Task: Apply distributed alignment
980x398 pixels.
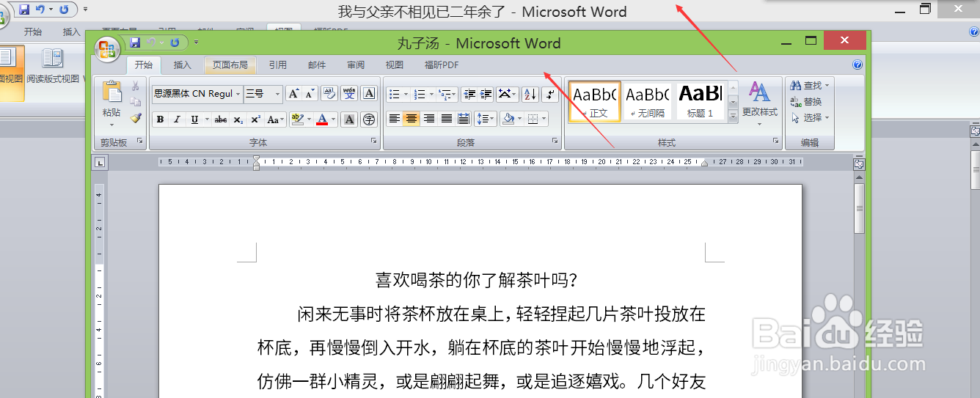Action: coord(464,119)
